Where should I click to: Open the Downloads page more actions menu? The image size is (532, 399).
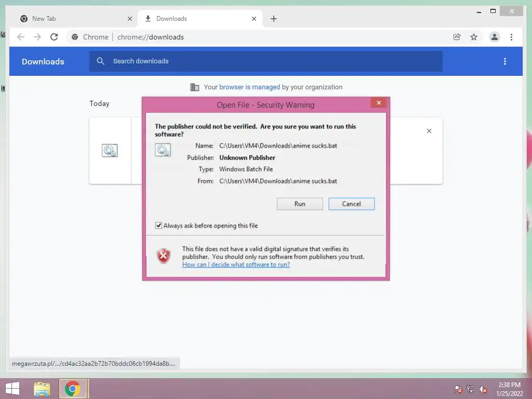[505, 61]
